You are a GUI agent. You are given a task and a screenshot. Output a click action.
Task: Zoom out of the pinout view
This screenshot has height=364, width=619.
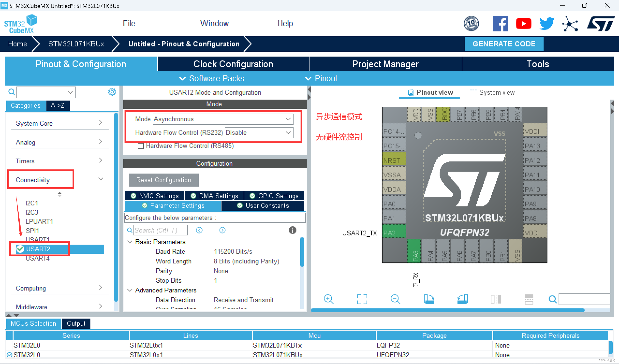pyautogui.click(x=395, y=299)
